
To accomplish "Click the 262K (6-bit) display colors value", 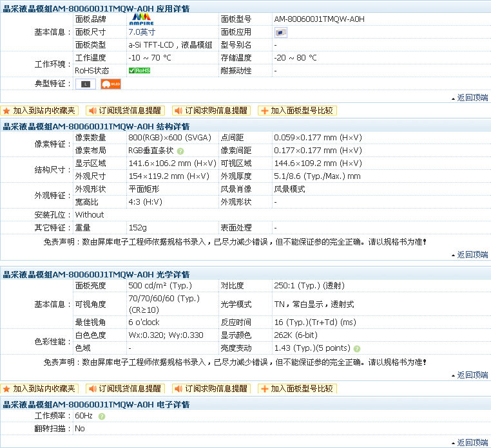I will pos(296,335).
